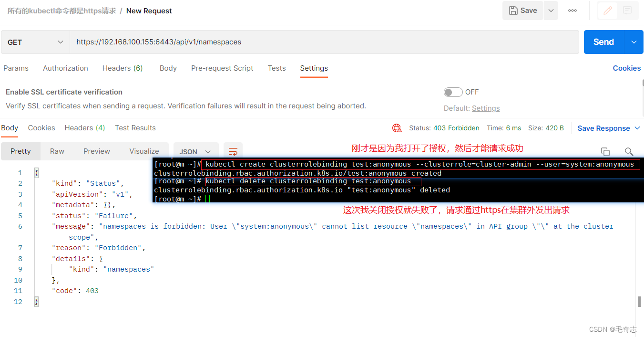Click the New Request title
The image size is (644, 337).
pyautogui.click(x=149, y=11)
